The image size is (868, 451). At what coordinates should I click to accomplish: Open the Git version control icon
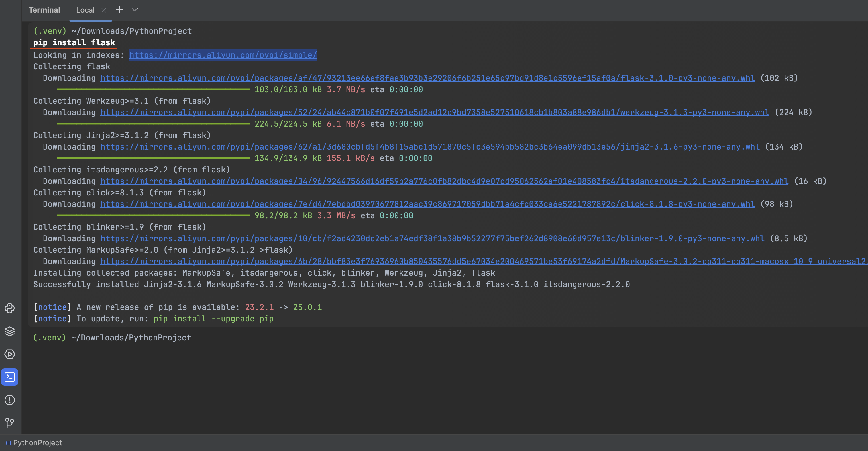(x=9, y=423)
